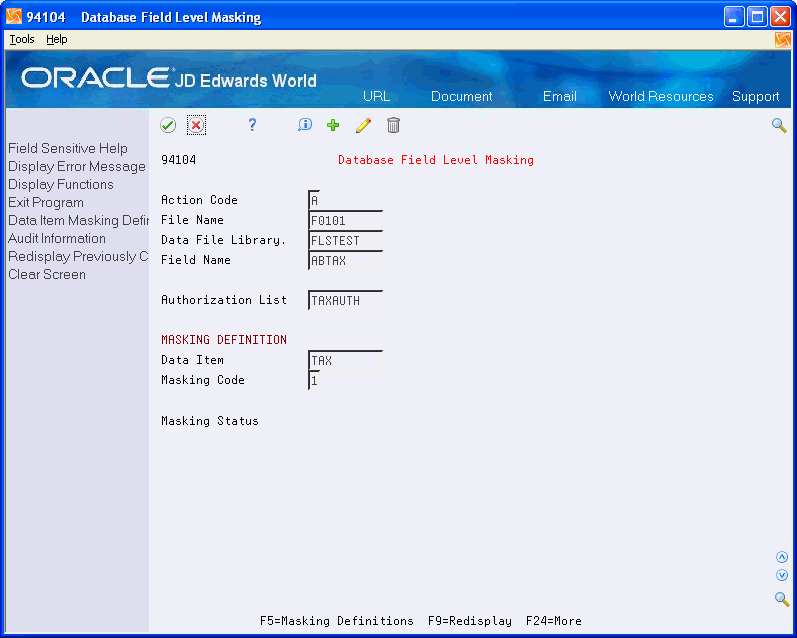
Task: Open the World Resources link
Action: pyautogui.click(x=661, y=96)
